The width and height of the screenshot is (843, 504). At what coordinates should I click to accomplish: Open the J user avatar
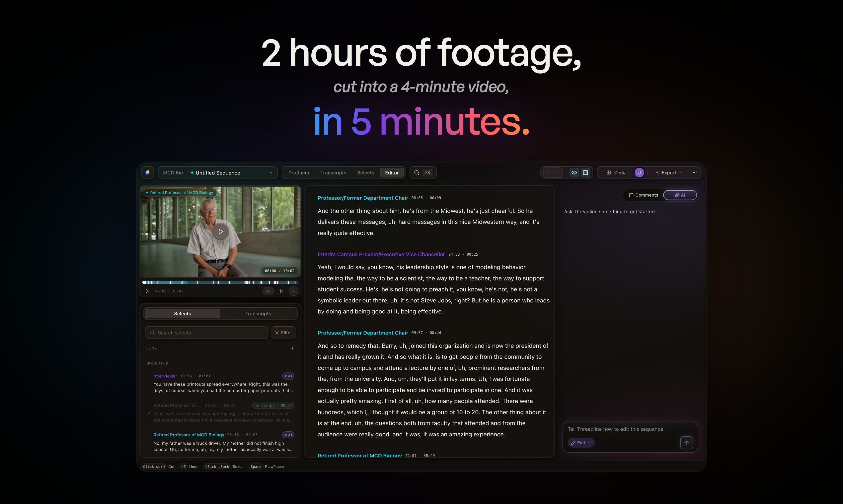click(x=639, y=172)
